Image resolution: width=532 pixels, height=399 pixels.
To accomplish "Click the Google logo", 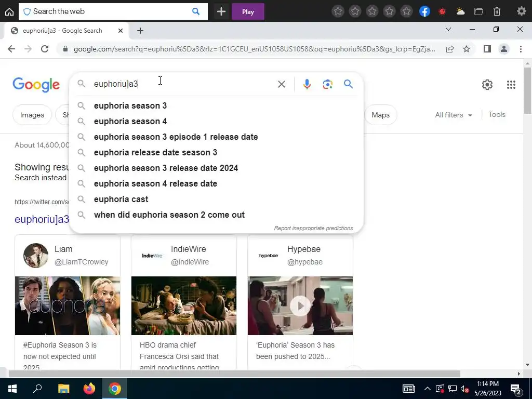I will coord(36,85).
